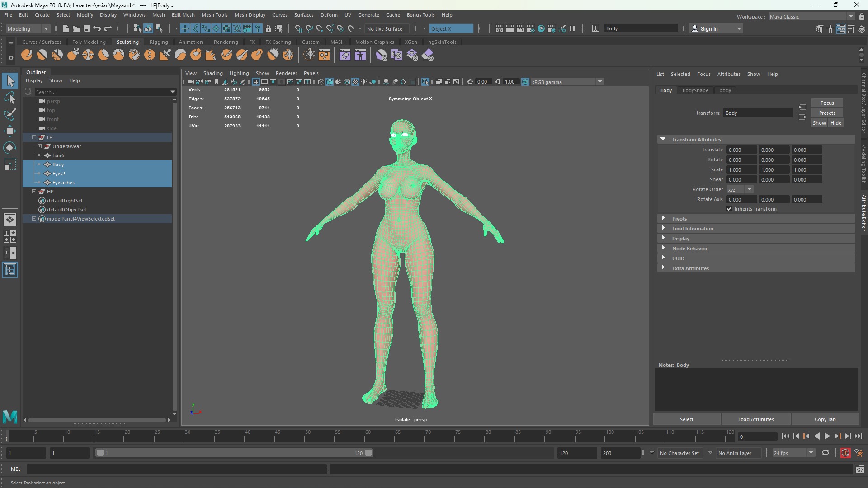Click the Save Scene disk icon

(x=86, y=28)
